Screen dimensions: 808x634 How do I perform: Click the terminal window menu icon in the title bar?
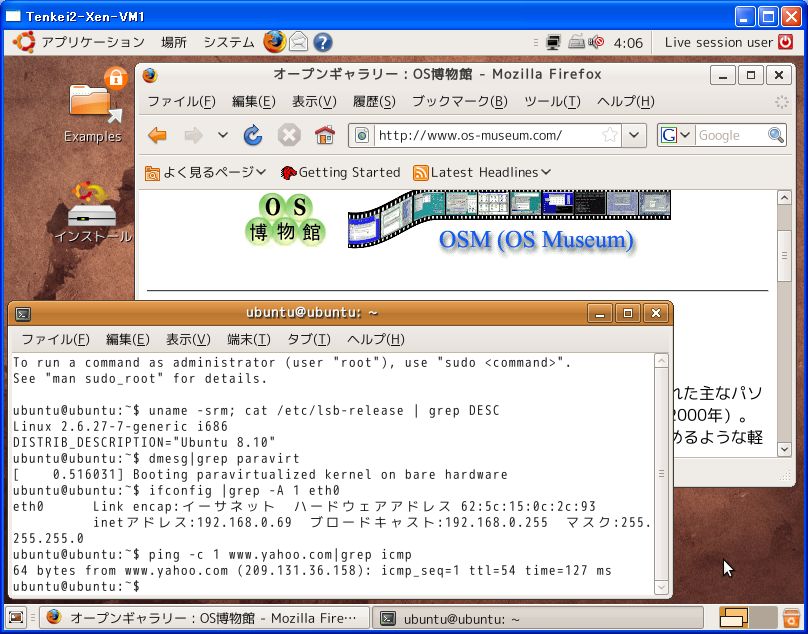point(23,313)
